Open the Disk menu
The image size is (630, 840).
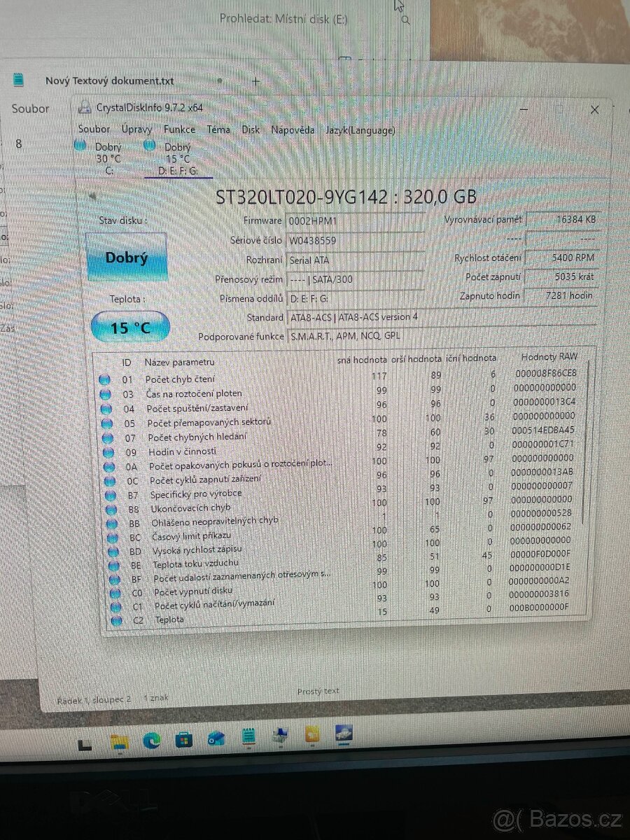coord(251,129)
